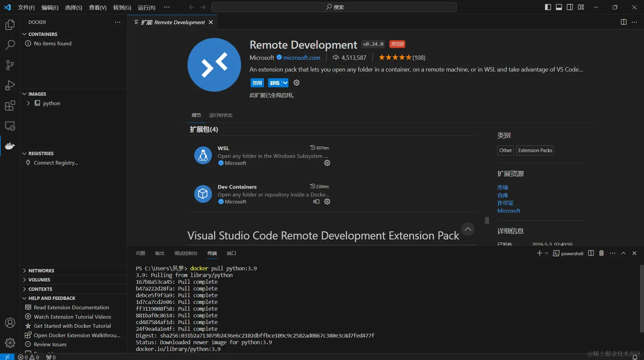
Task: Open the Accounts menu icon
Action: [x=10, y=323]
